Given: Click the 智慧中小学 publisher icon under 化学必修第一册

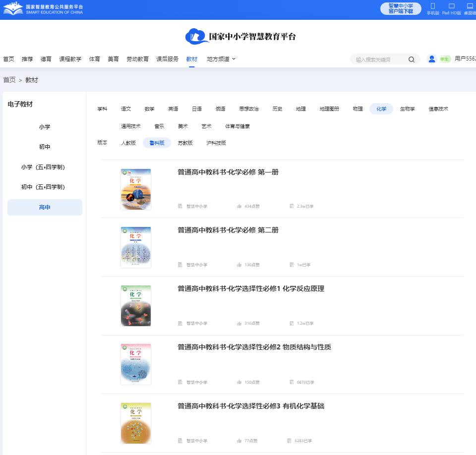Looking at the screenshot, I should tap(179, 206).
